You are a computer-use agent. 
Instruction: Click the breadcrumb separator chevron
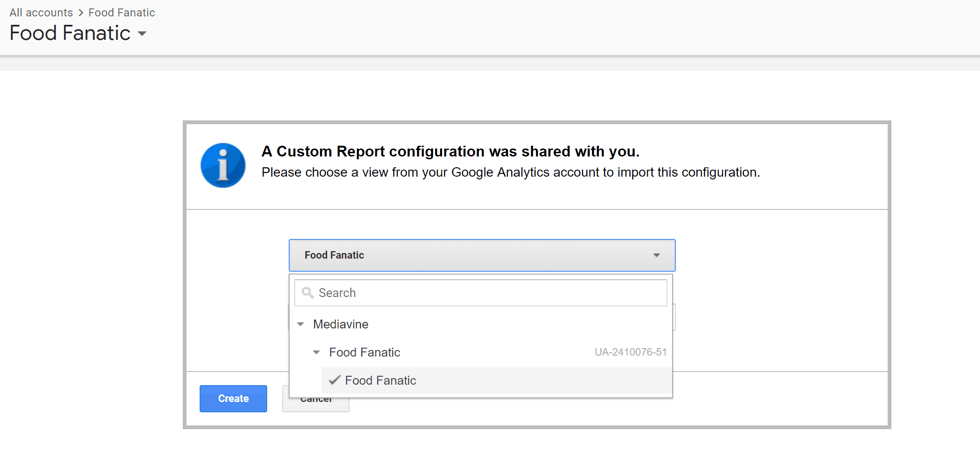(x=81, y=13)
